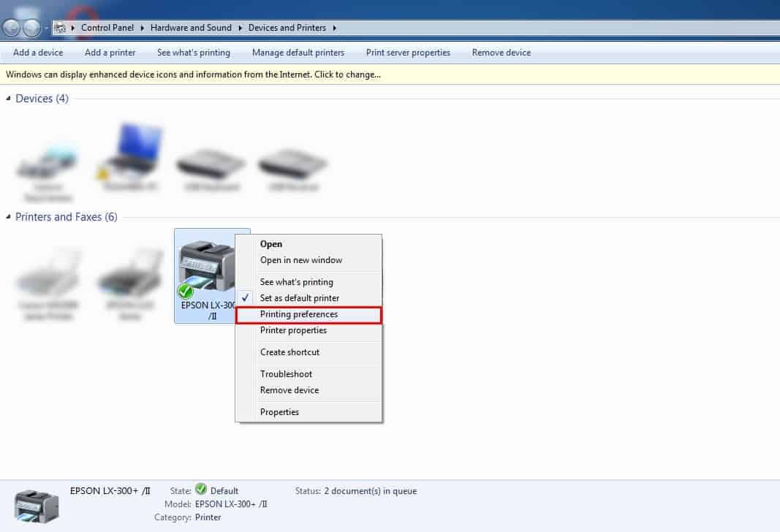
Task: Click See what's printing in the toolbar
Action: (x=193, y=53)
